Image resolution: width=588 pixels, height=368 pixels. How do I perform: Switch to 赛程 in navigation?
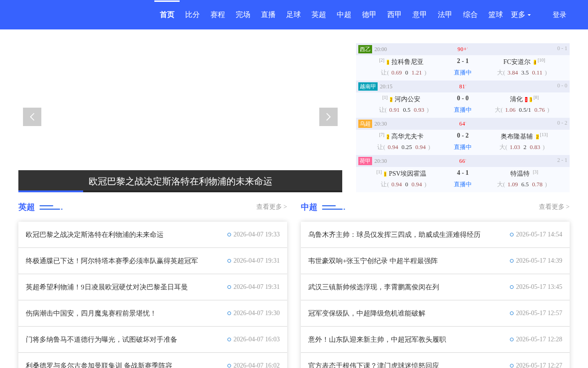(218, 15)
